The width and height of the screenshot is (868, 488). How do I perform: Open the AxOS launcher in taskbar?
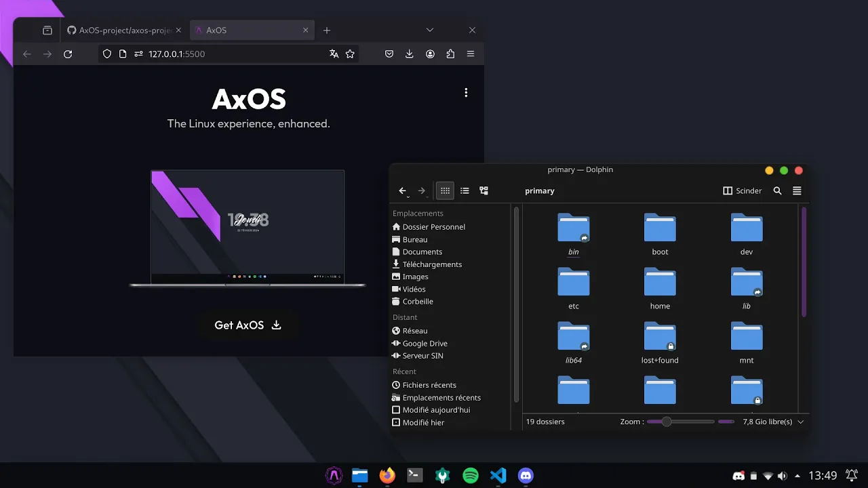pos(333,476)
